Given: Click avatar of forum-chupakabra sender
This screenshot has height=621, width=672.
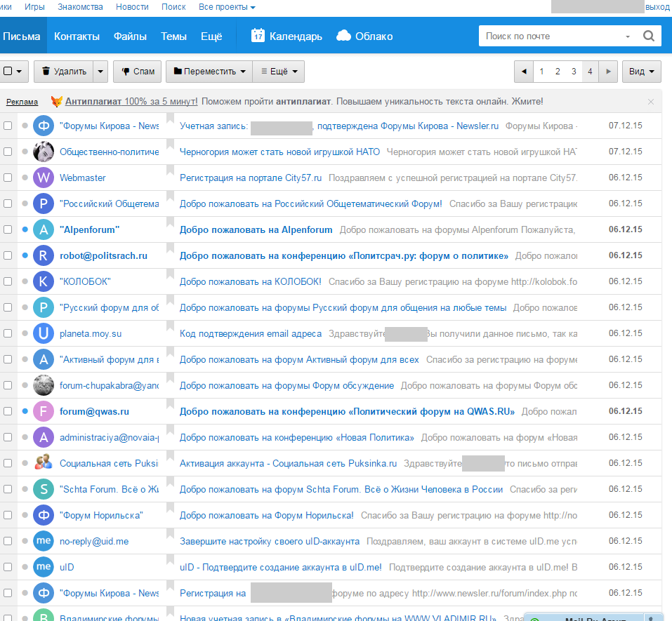Looking at the screenshot, I should [44, 385].
